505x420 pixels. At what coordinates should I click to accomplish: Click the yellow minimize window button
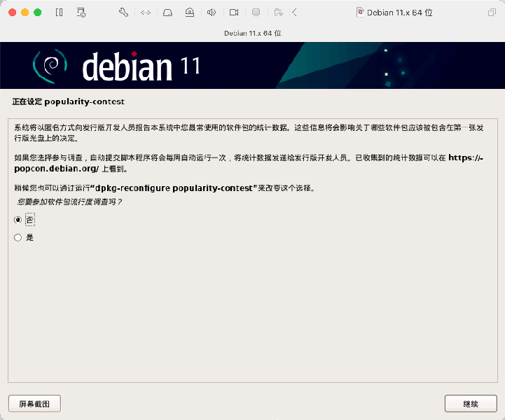[x=25, y=13]
